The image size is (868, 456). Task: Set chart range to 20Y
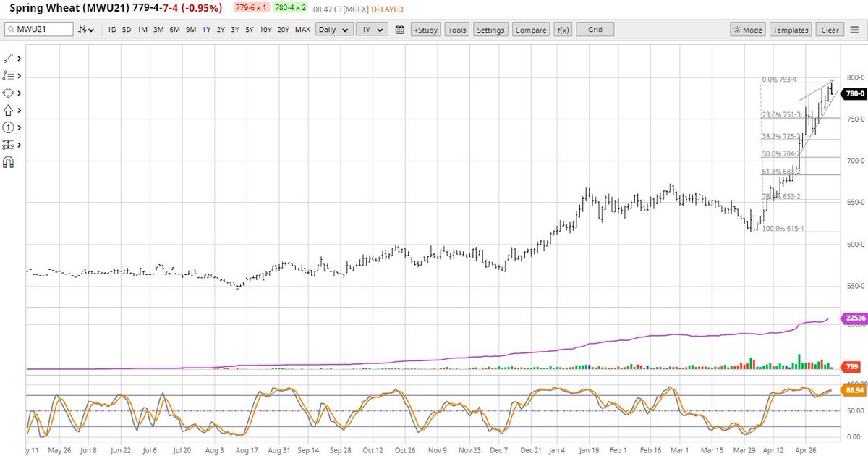(284, 30)
